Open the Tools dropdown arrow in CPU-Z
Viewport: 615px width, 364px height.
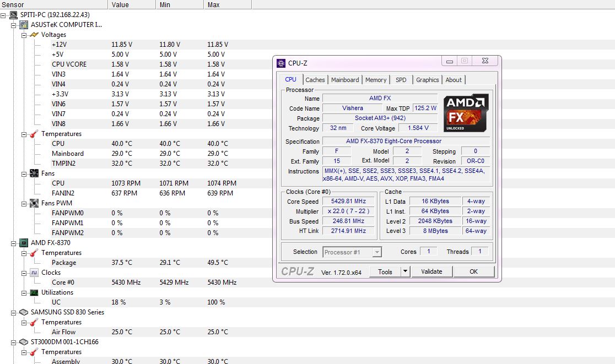tap(406, 271)
